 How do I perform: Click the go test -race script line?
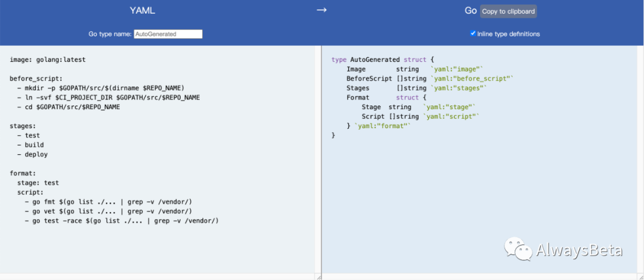point(122,221)
